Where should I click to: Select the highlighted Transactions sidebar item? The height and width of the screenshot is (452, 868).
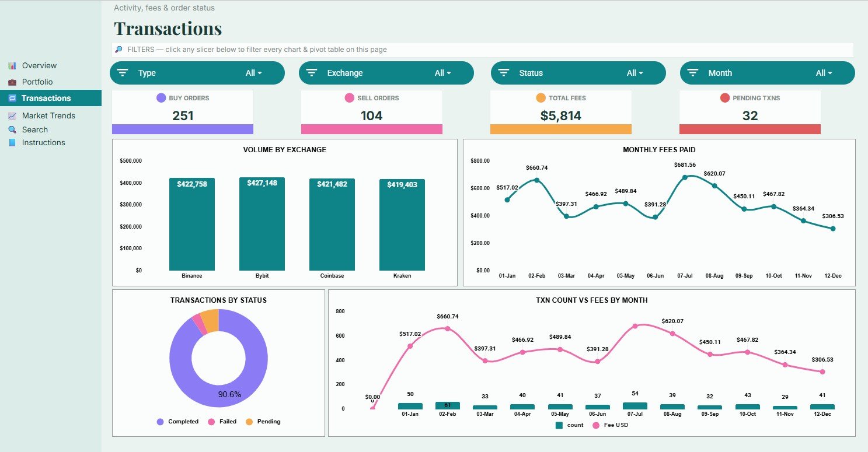pyautogui.click(x=51, y=98)
